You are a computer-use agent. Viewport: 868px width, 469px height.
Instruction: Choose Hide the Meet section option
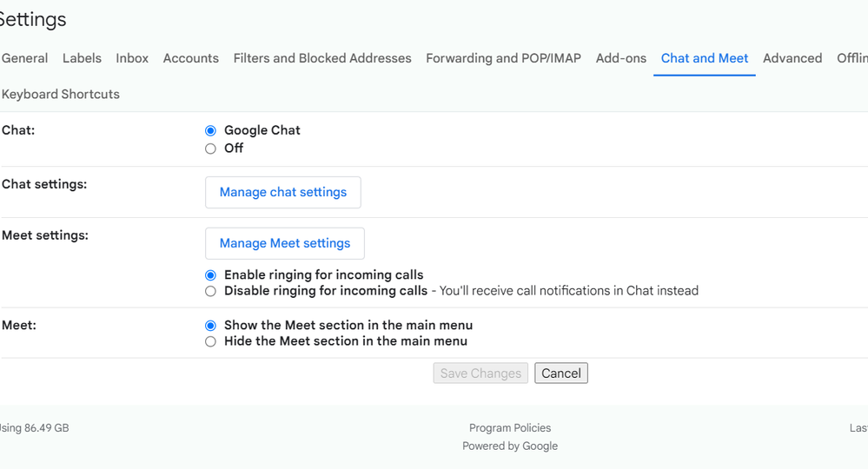210,341
